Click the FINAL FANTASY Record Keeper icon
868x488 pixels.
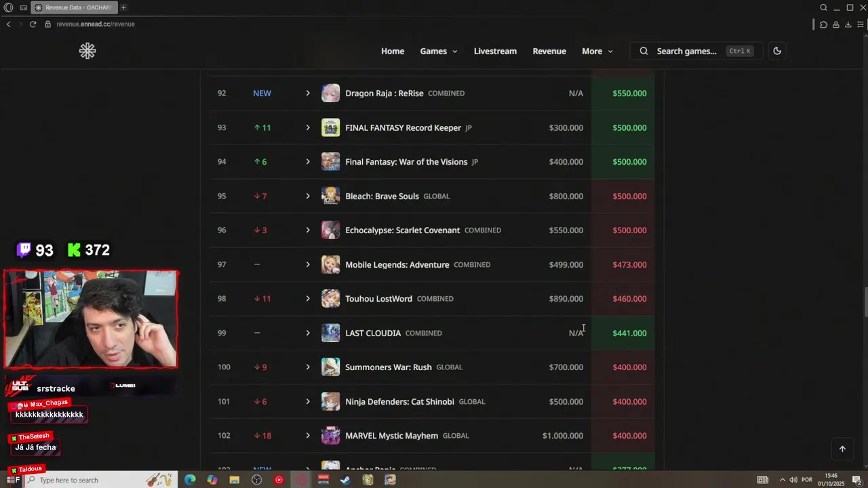click(x=330, y=127)
